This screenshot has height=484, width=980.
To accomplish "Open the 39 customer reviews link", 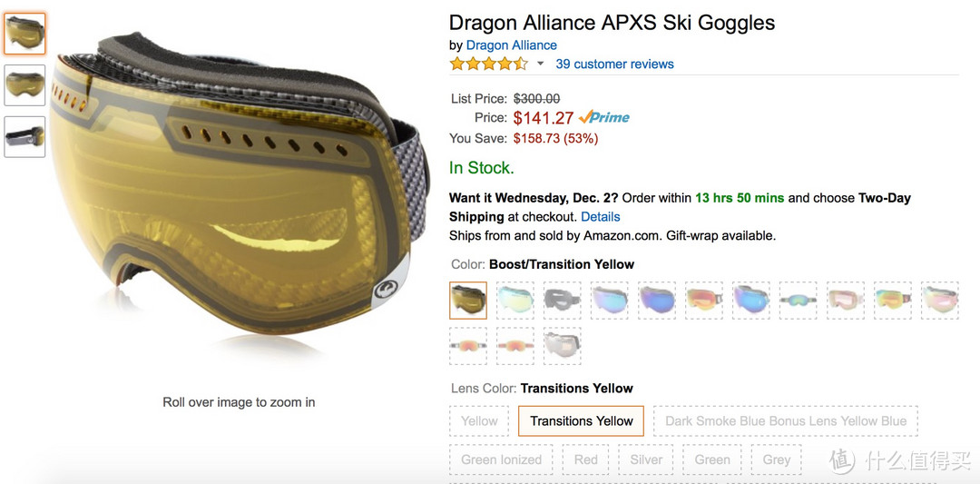I will [615, 64].
